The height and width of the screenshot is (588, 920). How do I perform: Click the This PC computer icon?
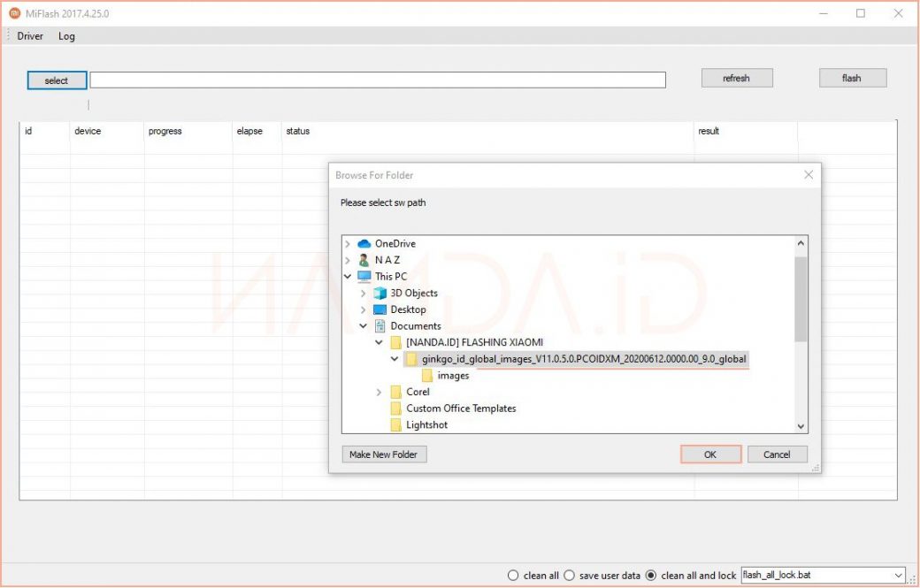click(364, 277)
